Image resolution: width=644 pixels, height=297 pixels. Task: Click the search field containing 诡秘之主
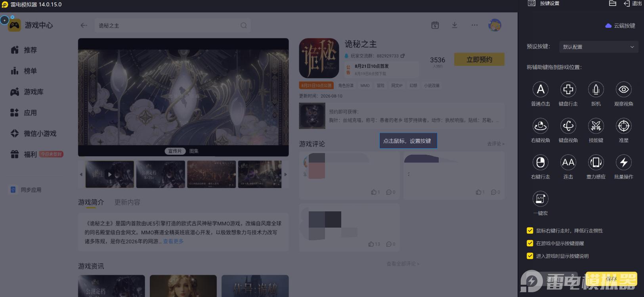pyautogui.click(x=172, y=25)
